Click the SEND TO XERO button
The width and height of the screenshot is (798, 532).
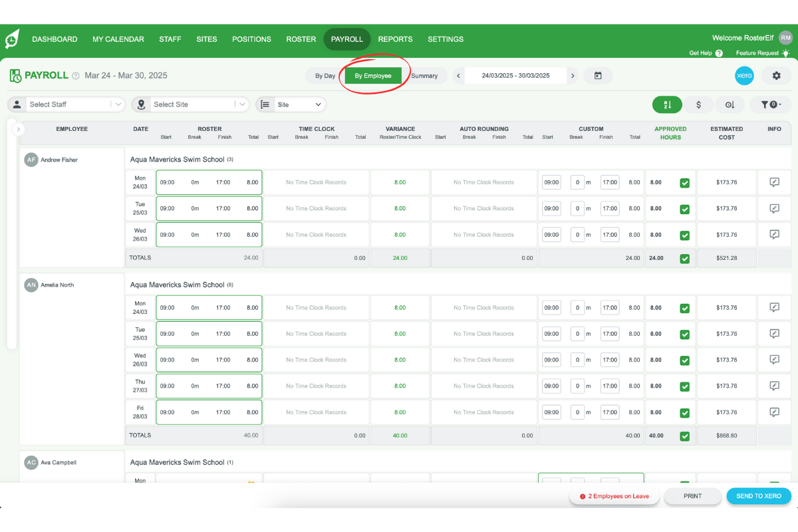[x=759, y=496]
